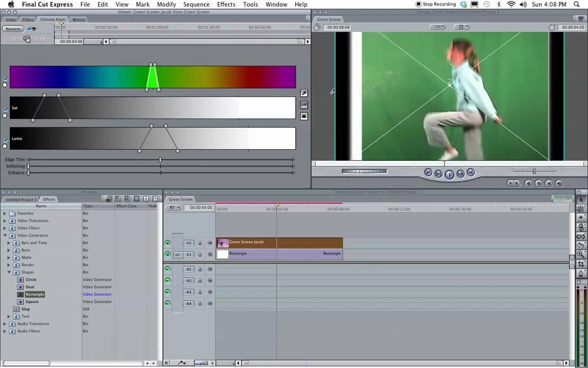The height and width of the screenshot is (368, 588).
Task: Switch to the Motion tab in Viewer
Action: pyautogui.click(x=79, y=19)
